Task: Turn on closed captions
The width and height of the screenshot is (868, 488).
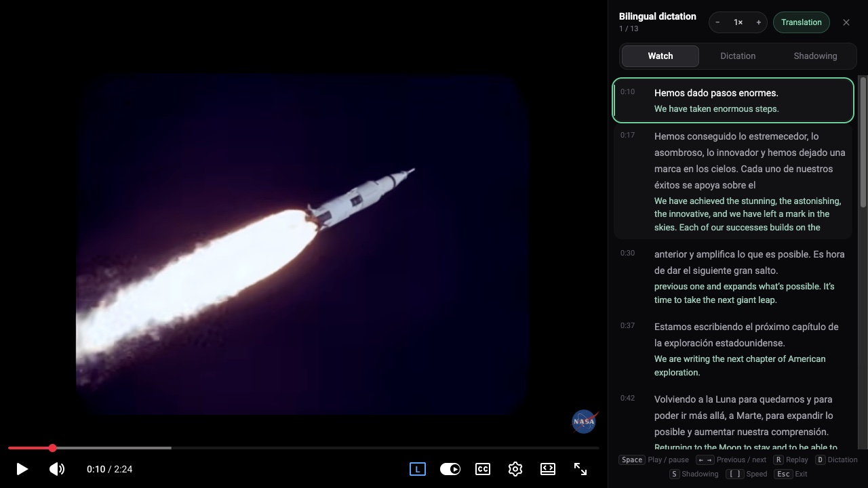Action: pyautogui.click(x=483, y=469)
